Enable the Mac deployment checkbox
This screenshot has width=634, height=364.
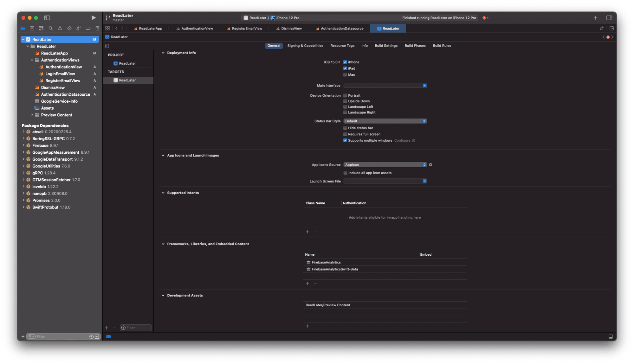[x=345, y=75]
